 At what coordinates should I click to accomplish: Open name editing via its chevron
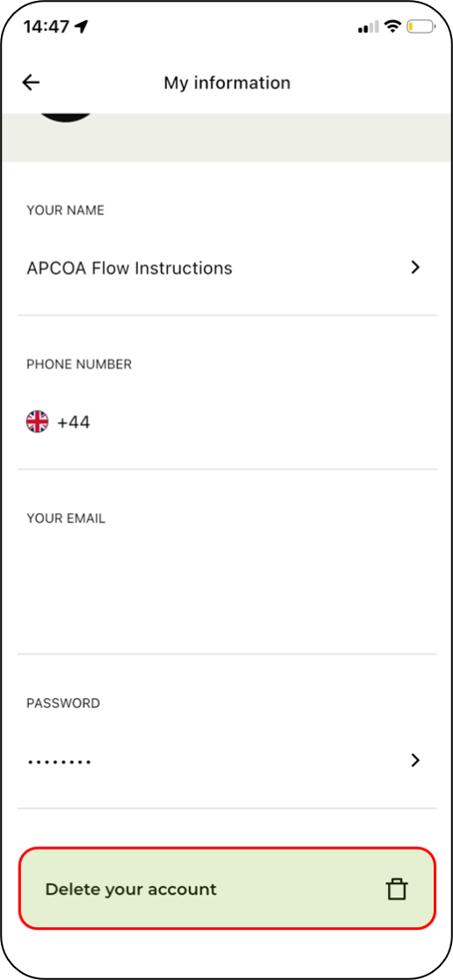click(415, 269)
